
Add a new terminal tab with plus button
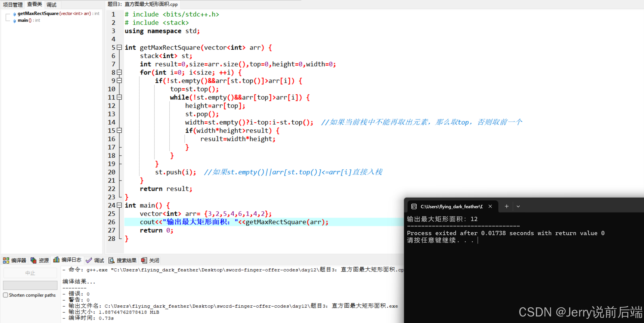tap(507, 206)
